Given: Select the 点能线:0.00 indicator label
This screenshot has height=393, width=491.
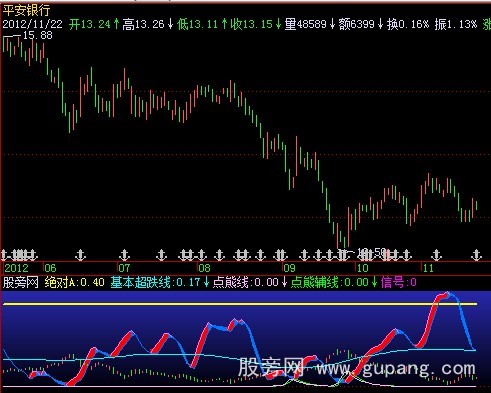Looking at the screenshot, I should [x=245, y=282].
